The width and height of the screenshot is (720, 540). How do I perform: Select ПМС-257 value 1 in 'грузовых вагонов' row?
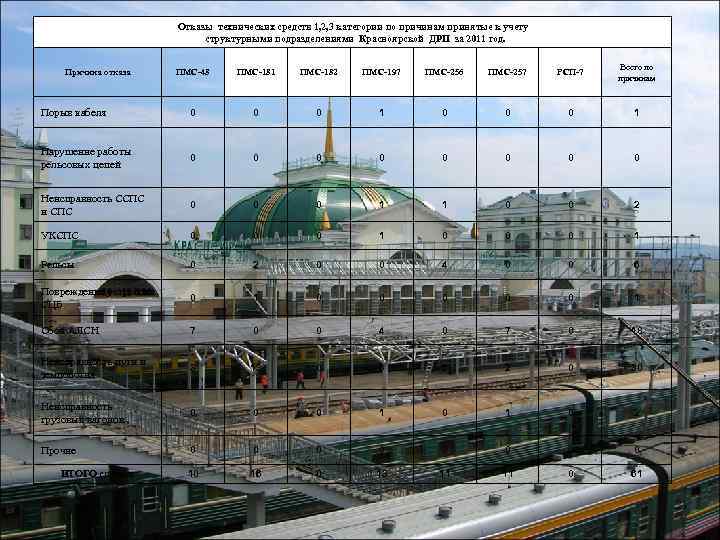click(x=507, y=413)
